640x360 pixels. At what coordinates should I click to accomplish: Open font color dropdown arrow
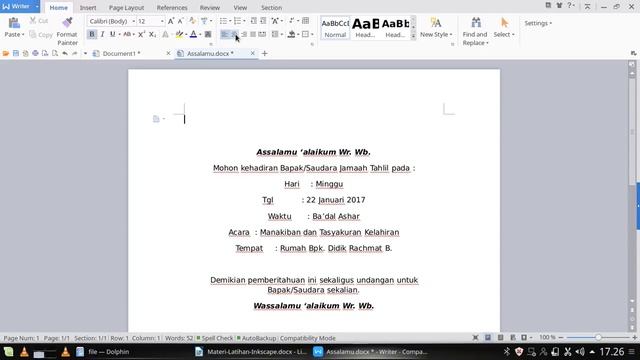coord(200,35)
